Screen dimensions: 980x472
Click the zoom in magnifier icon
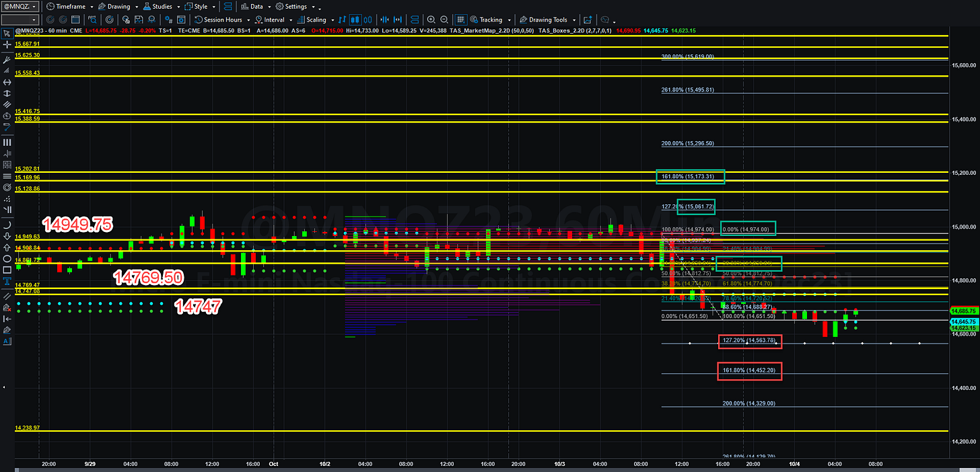click(x=431, y=19)
